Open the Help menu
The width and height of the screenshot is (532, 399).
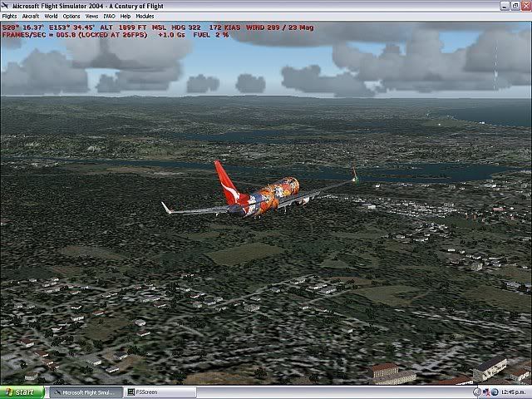point(126,16)
